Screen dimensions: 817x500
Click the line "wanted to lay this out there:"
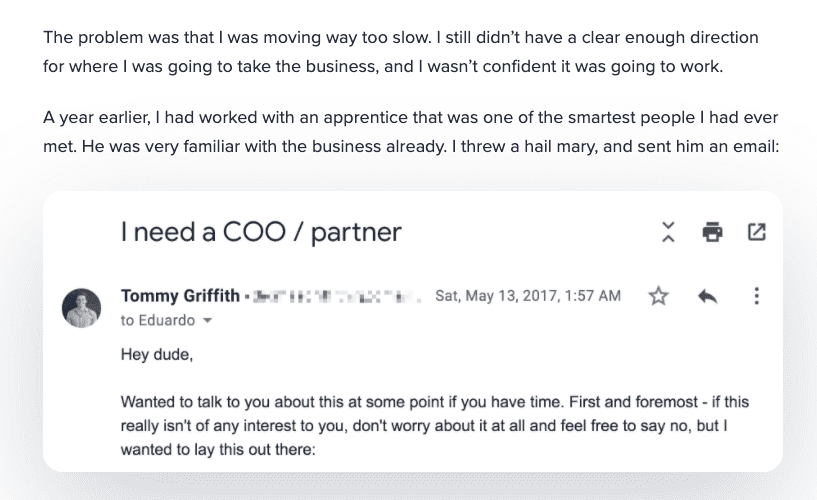click(x=218, y=449)
